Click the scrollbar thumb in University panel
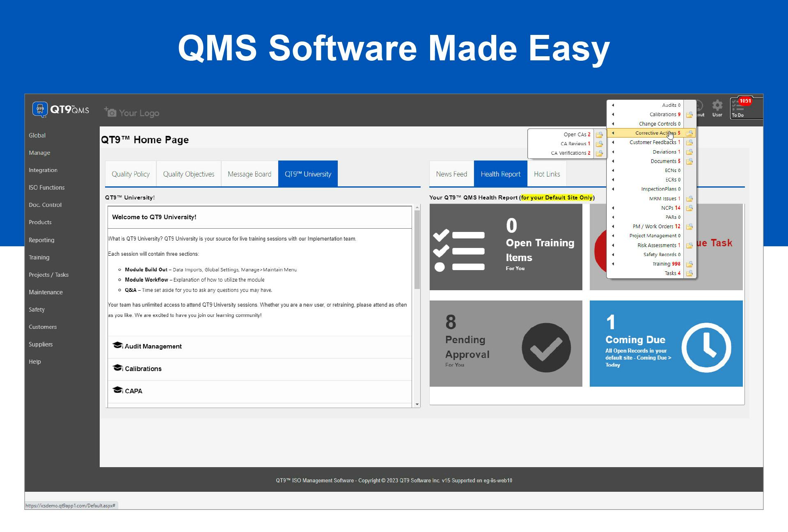 (417, 250)
